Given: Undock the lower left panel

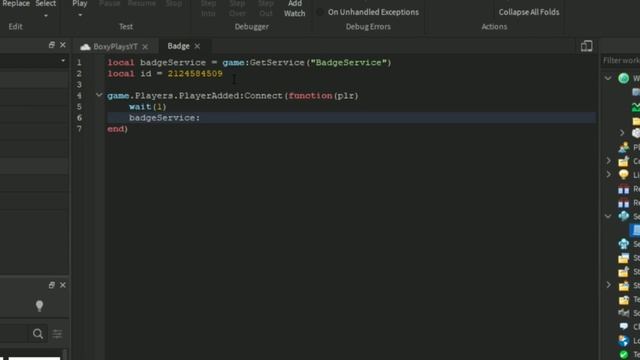Looking at the screenshot, I should pyautogui.click(x=51, y=285).
